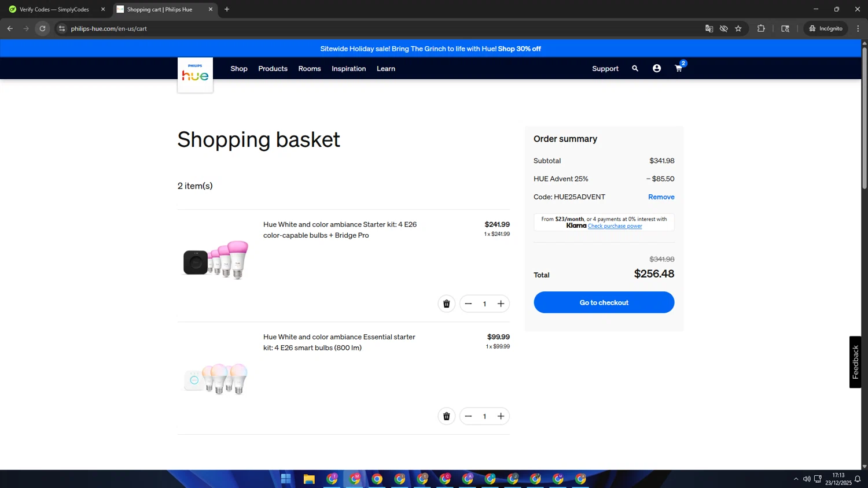Remove the HUE25ADVENT promo code

click(661, 197)
